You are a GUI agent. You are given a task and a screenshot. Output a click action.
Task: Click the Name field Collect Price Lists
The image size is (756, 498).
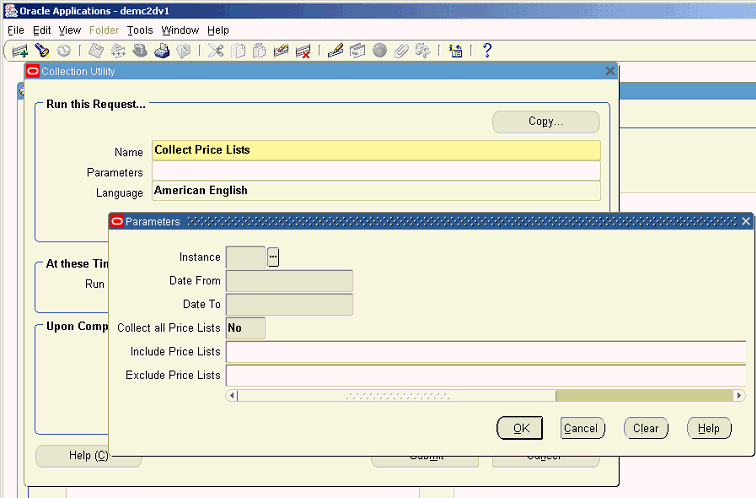click(376, 150)
